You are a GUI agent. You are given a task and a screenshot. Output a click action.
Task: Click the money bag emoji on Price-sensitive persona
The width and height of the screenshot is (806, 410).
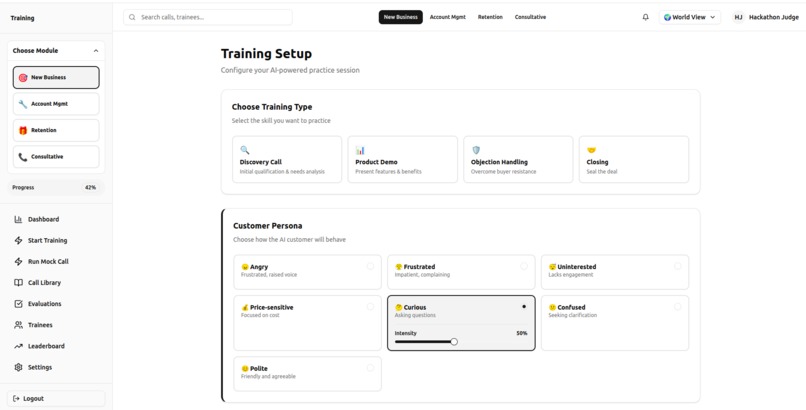(245, 308)
